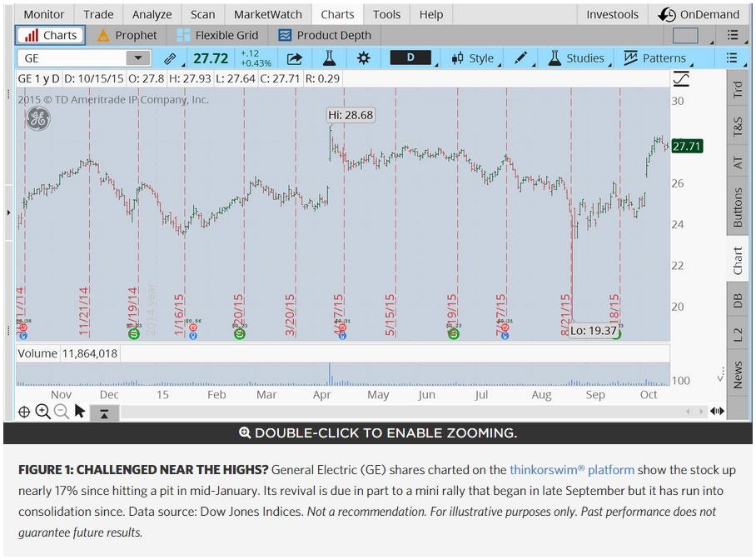Open the Buttons side panel tab

738,207
